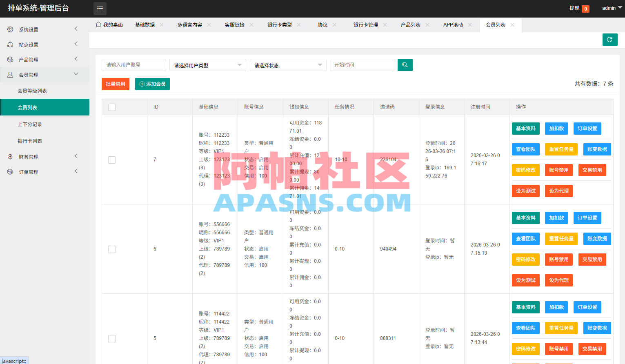The height and width of the screenshot is (364, 625).
Task: Click the 批量禁用 button
Action: coord(116,84)
